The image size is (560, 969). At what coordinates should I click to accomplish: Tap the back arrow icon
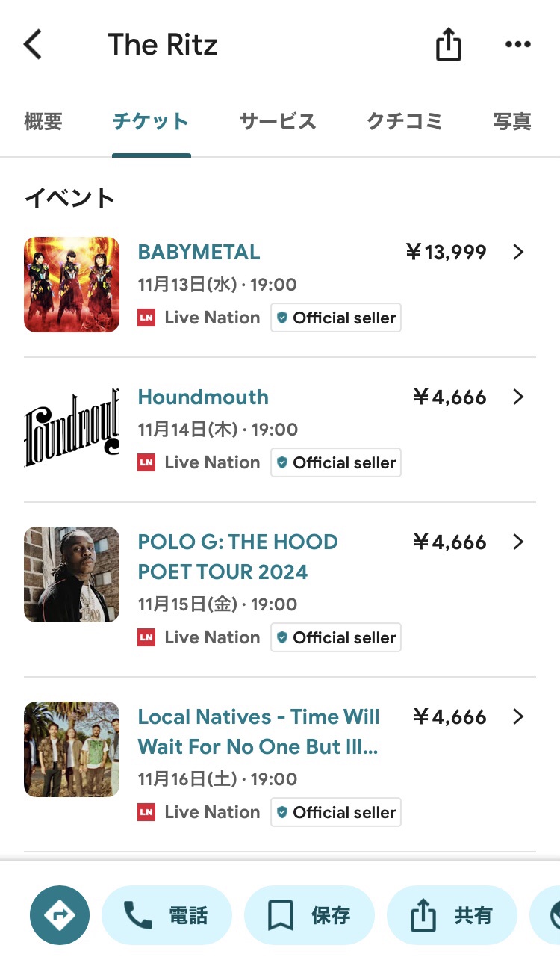[x=34, y=45]
